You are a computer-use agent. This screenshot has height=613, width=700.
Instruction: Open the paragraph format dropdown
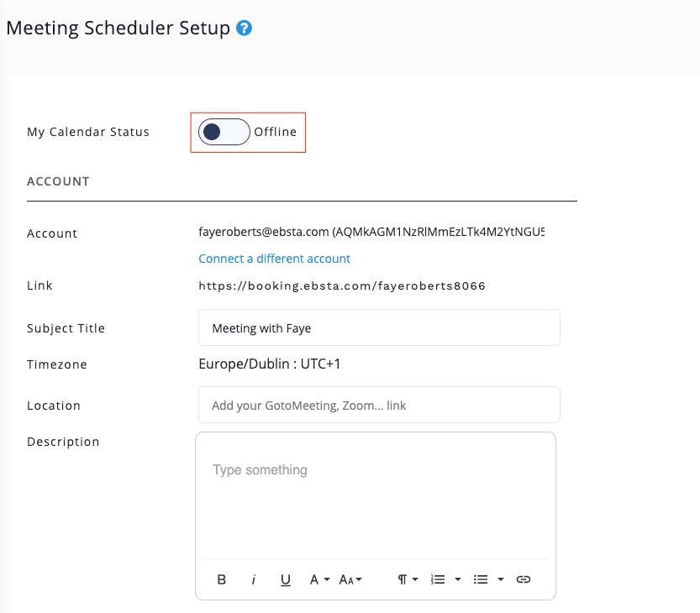(408, 579)
